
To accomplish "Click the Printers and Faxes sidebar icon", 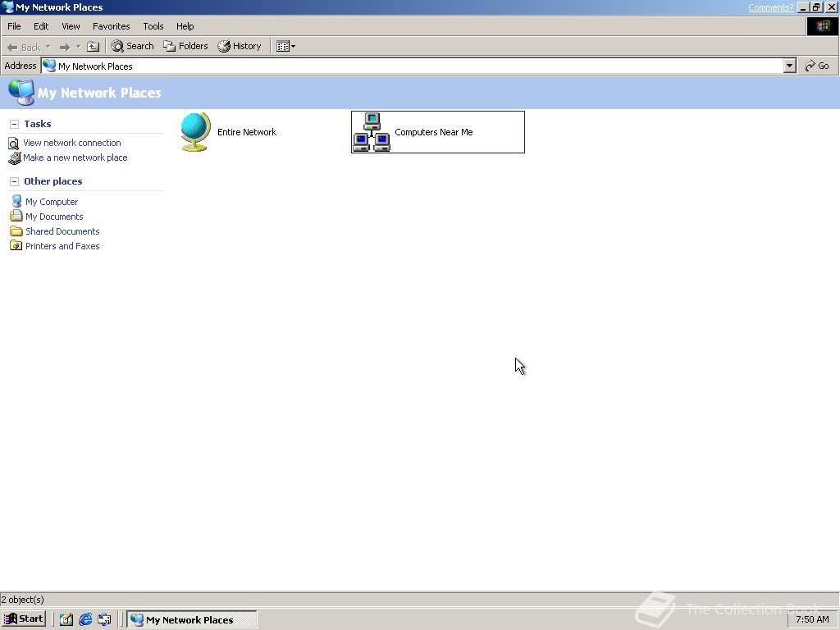I will tap(16, 245).
